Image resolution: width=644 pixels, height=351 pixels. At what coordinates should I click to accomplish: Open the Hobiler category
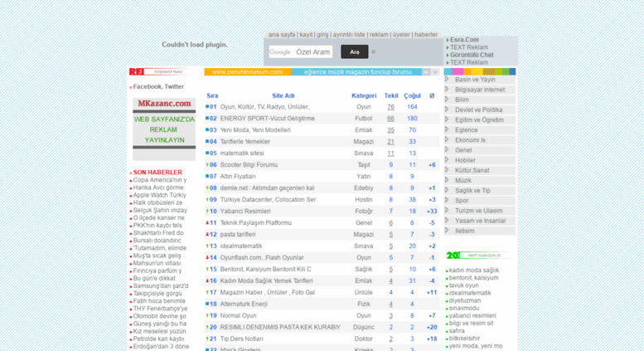coord(465,160)
